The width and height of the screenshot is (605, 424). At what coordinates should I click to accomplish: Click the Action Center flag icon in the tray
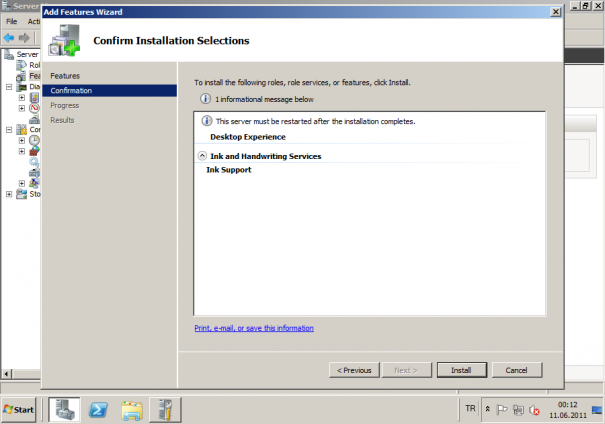[x=502, y=409]
